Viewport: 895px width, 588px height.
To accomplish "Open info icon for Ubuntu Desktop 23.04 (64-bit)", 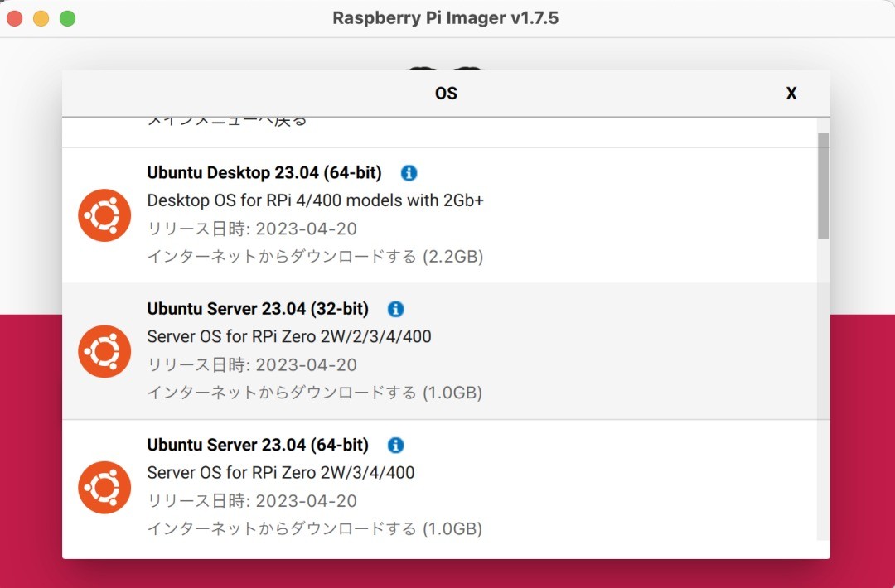I will [x=409, y=173].
